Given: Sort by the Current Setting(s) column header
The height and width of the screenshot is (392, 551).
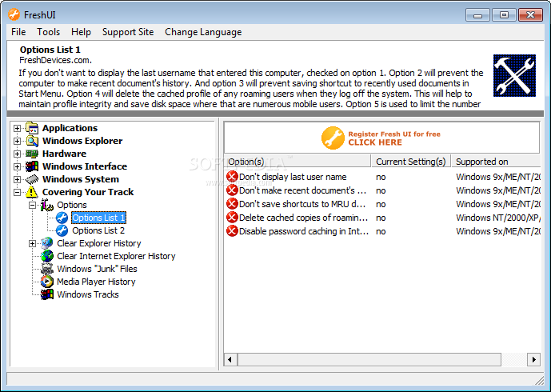Looking at the screenshot, I should pyautogui.click(x=410, y=162).
